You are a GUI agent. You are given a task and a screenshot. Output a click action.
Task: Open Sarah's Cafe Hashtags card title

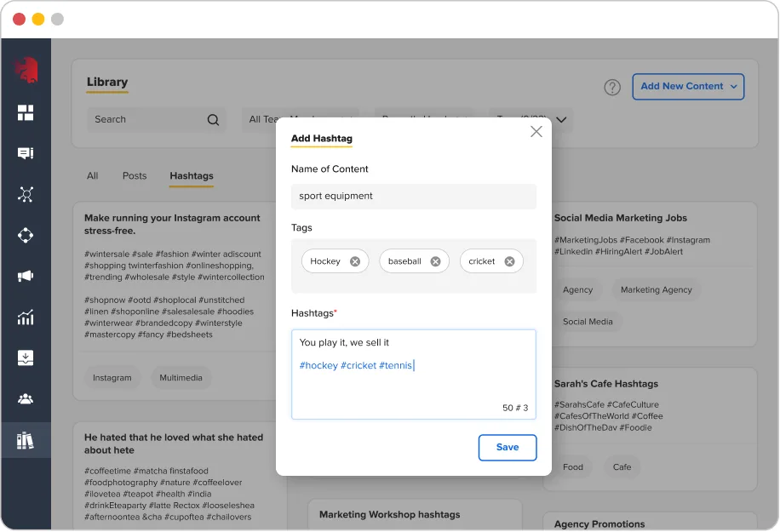coord(606,384)
